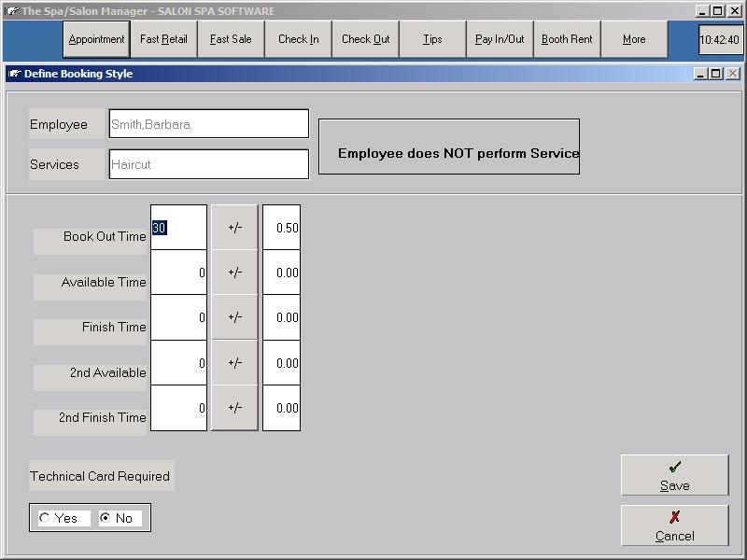Open Fast Retail from the toolbar
Image resolution: width=747 pixels, height=560 pixels.
(163, 40)
